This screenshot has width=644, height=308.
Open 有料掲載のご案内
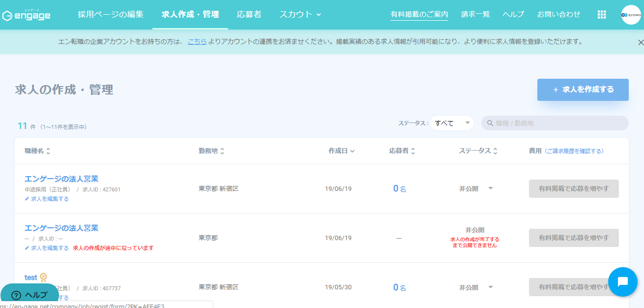[419, 15]
